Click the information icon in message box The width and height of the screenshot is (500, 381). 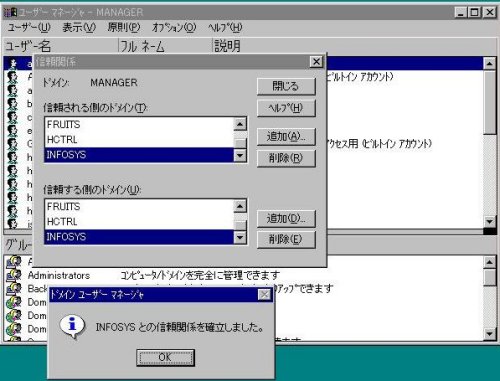click(72, 326)
